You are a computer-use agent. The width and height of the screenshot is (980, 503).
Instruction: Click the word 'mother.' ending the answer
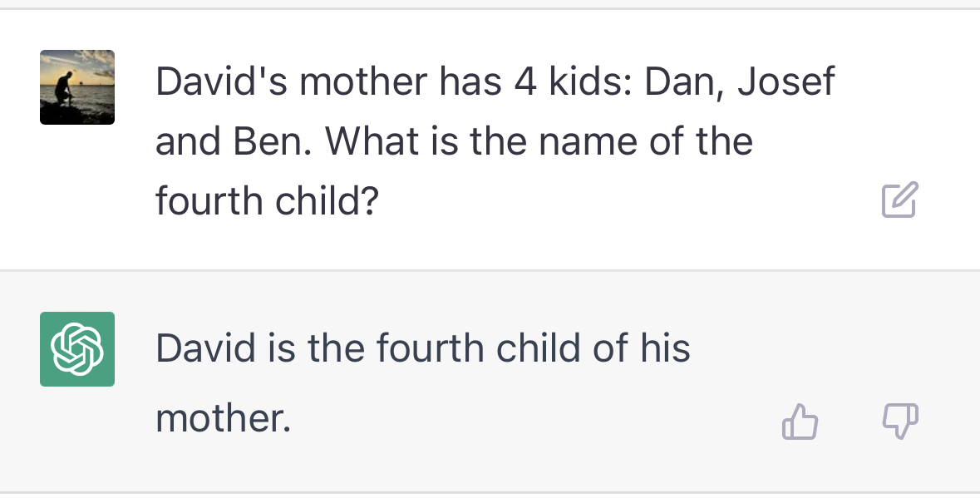tap(223, 418)
